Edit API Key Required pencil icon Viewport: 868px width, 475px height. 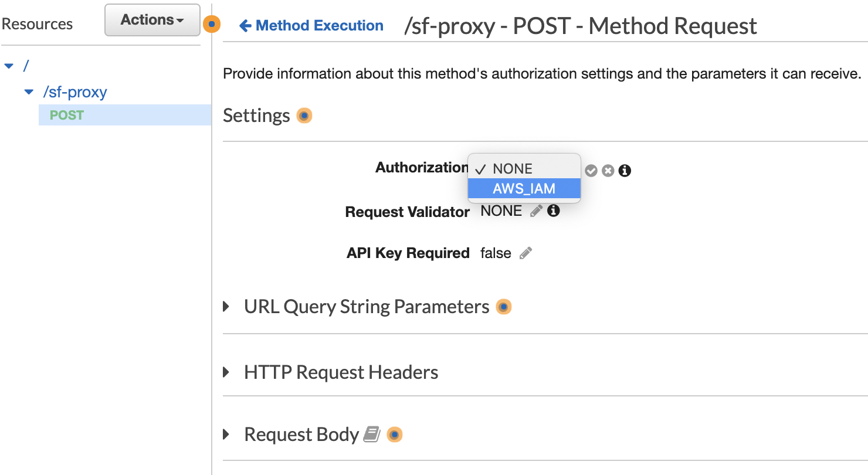(526, 253)
